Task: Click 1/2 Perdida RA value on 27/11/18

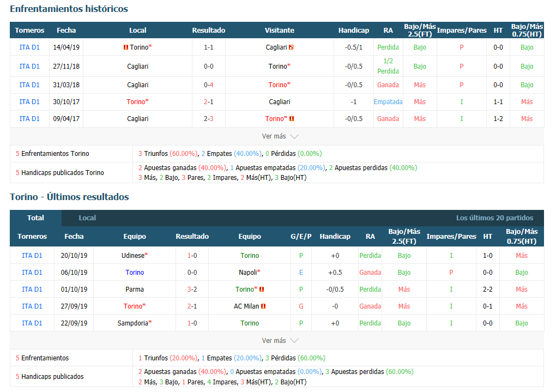Action: point(388,67)
